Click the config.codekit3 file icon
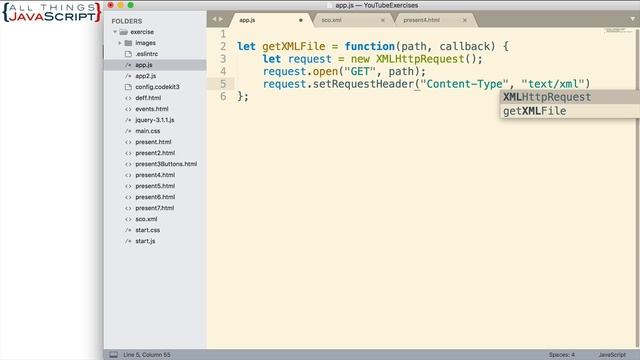The height and width of the screenshot is (360, 640). point(128,87)
